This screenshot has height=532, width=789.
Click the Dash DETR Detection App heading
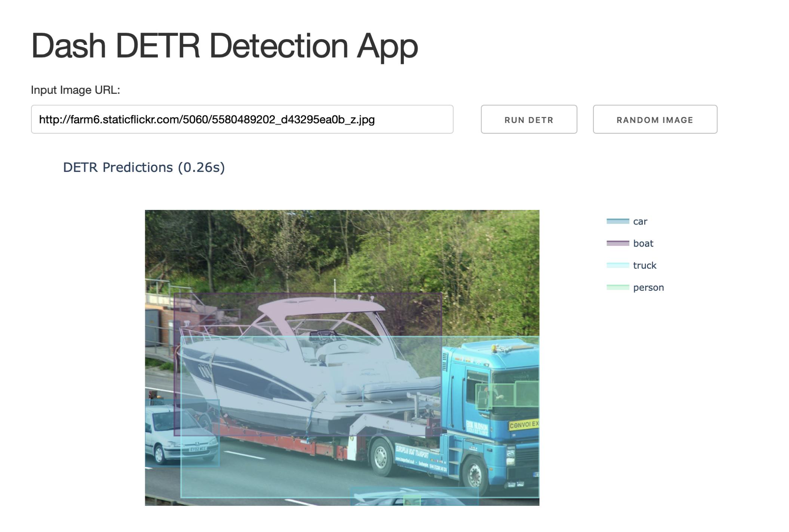[224, 46]
